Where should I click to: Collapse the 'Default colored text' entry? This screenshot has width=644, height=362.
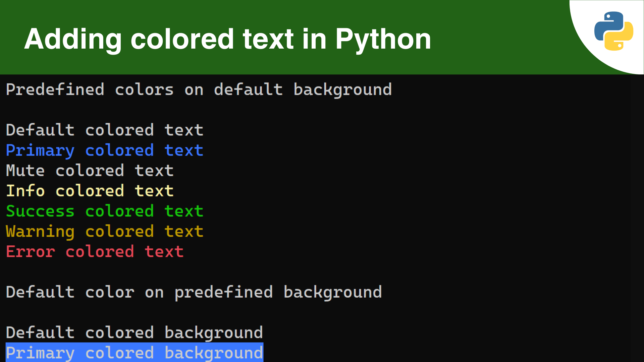(x=104, y=130)
